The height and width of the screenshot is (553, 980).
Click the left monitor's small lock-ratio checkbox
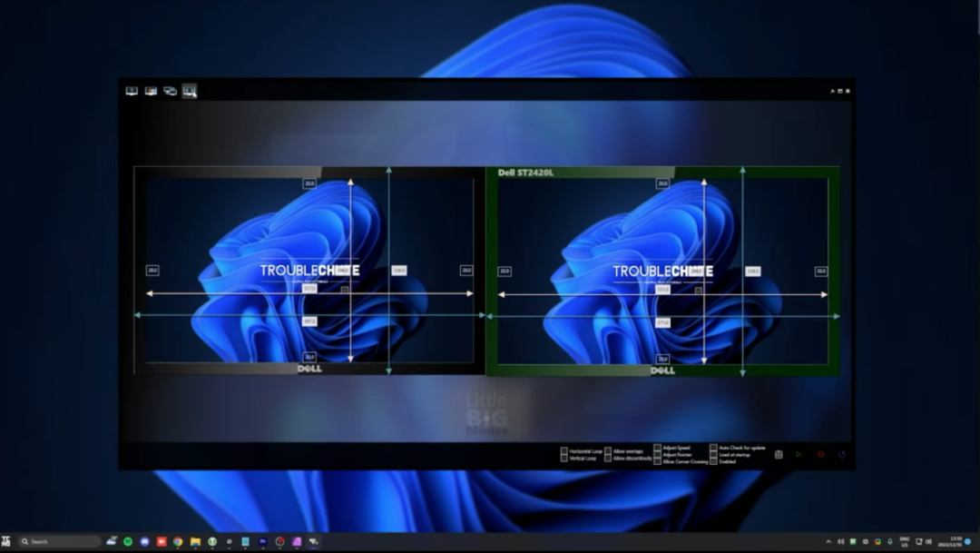[345, 291]
